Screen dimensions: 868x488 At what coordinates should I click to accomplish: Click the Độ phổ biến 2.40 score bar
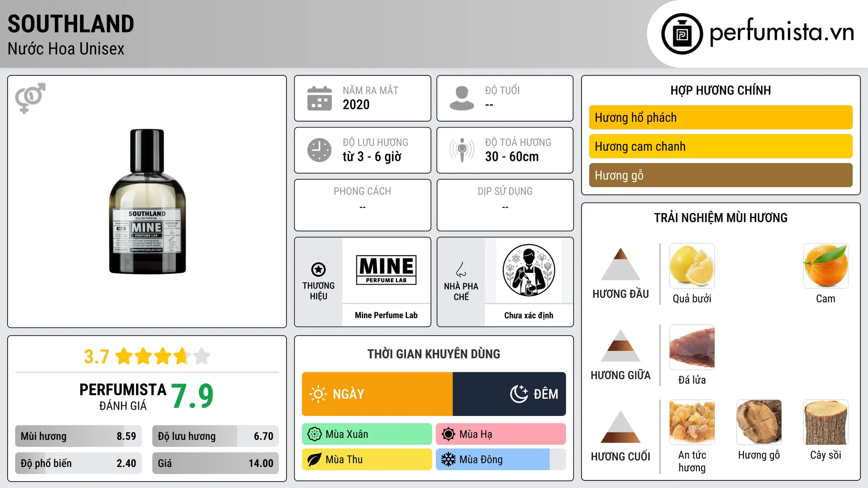(x=78, y=463)
